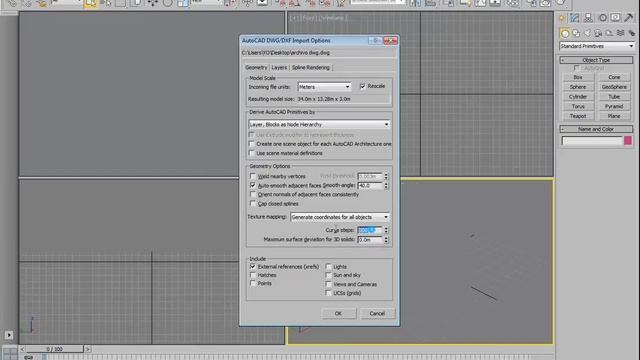Open the pink object color swatch
640x360 pixels.
click(x=628, y=141)
